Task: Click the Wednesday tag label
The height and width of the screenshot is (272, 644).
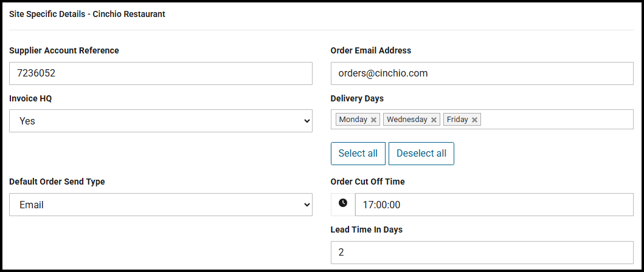Action: 407,120
